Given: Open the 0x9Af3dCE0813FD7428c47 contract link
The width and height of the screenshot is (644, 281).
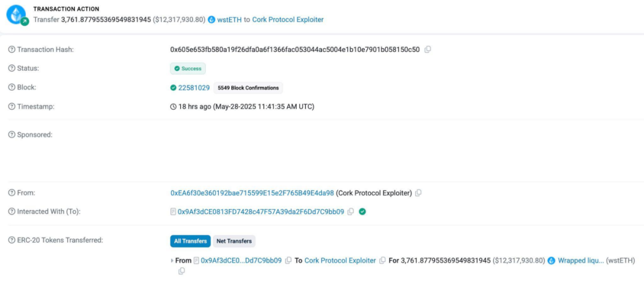Looking at the screenshot, I should [261, 212].
